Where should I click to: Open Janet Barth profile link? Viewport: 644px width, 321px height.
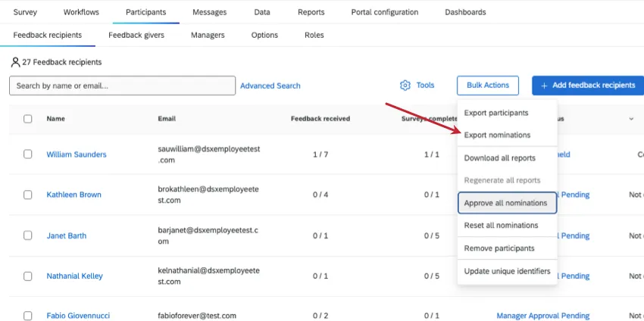click(x=67, y=235)
